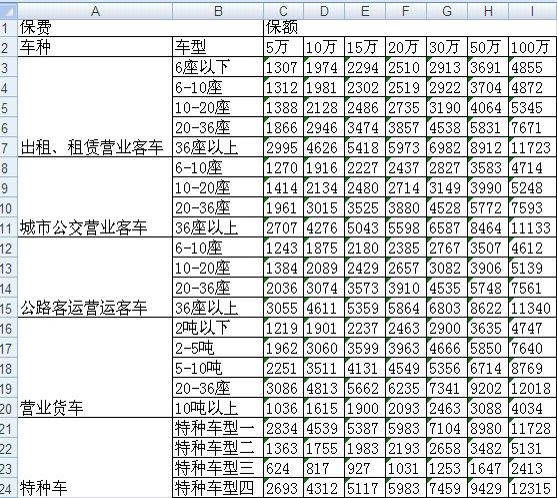Click cell with value 3525
557x498 pixels.
365,207
